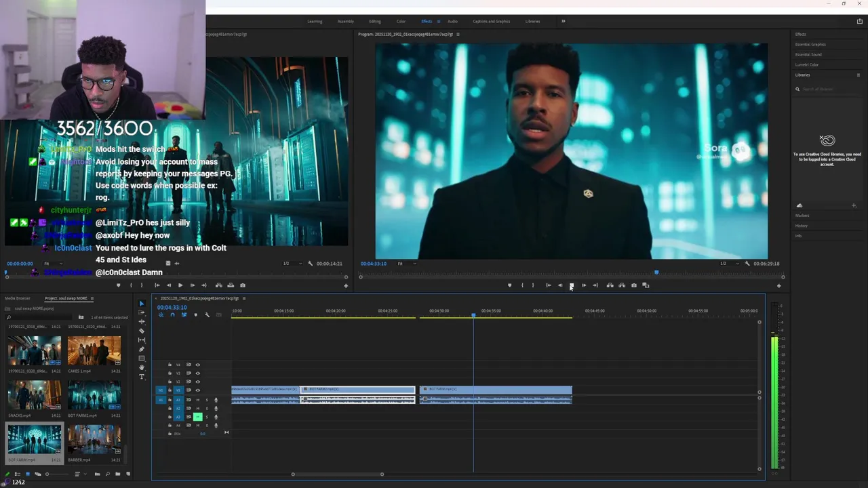Solo track A1 with S button
868x488 pixels.
point(207,400)
